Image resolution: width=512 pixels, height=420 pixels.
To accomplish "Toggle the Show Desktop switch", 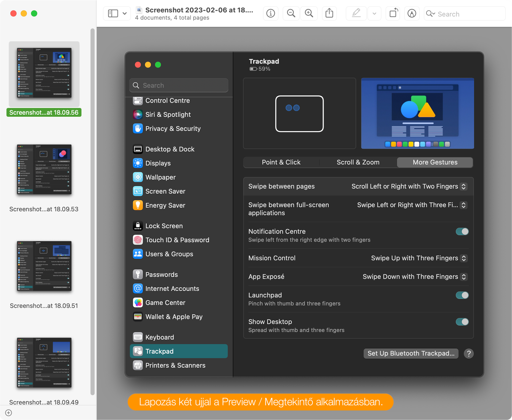I will (x=462, y=322).
